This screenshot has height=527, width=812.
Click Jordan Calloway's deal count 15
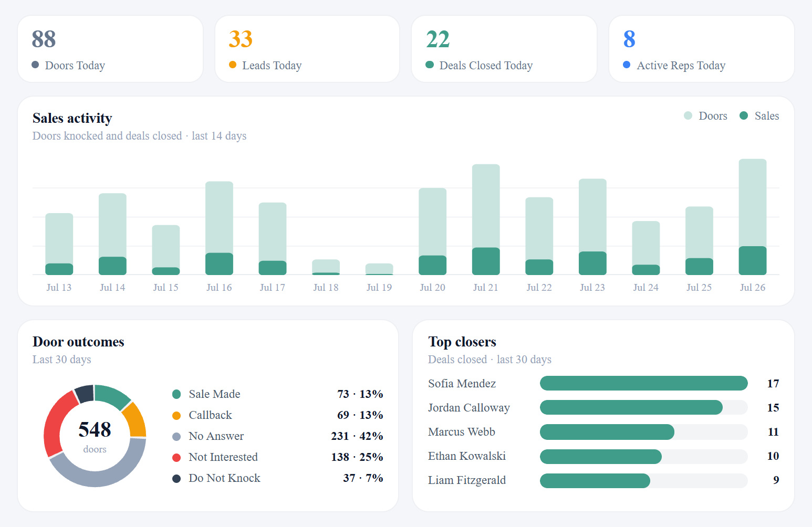[773, 408]
